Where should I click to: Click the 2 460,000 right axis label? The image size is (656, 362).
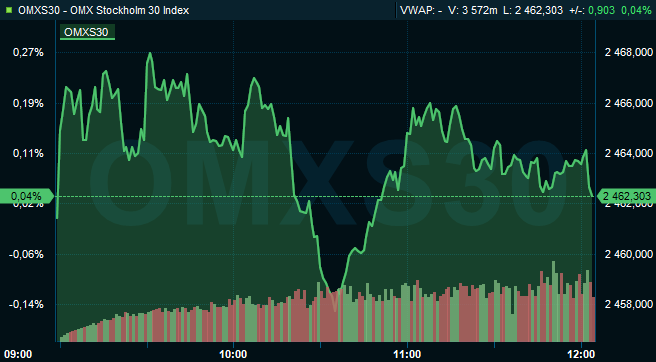point(629,254)
